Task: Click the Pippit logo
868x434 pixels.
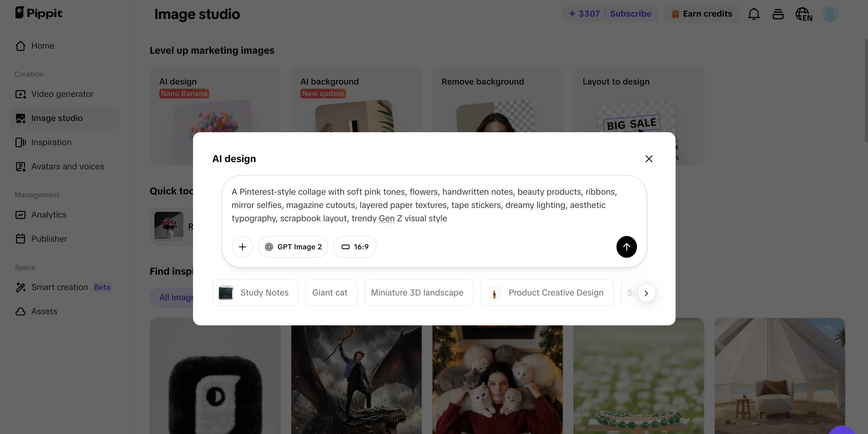Action: click(39, 13)
